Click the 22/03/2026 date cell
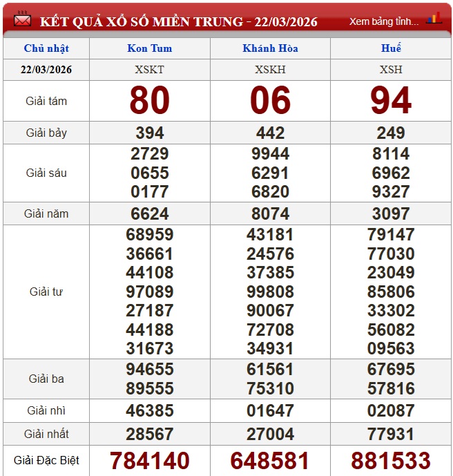This screenshot has width=453, height=476. pos(46,70)
